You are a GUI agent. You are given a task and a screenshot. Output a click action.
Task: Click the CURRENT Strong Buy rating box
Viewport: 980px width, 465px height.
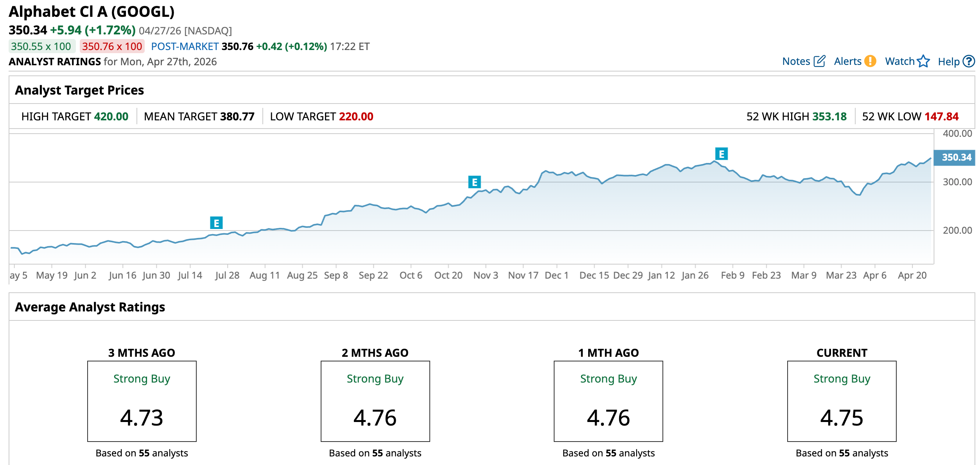tap(842, 401)
